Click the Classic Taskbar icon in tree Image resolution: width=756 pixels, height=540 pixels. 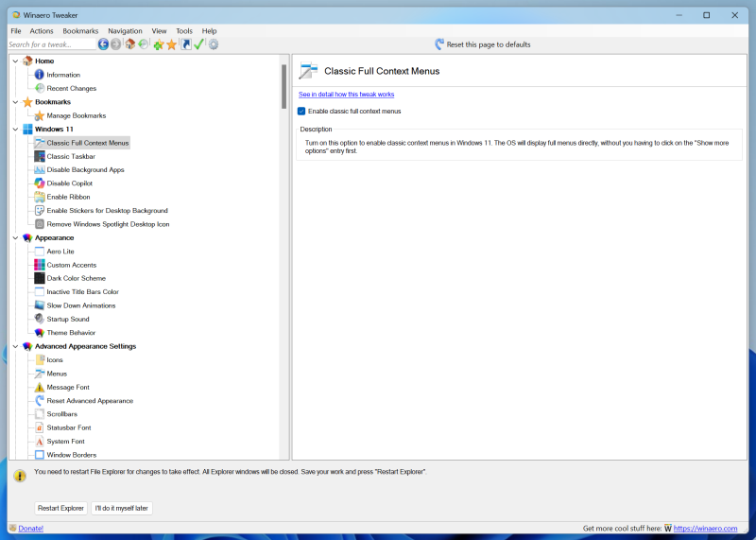[40, 156]
